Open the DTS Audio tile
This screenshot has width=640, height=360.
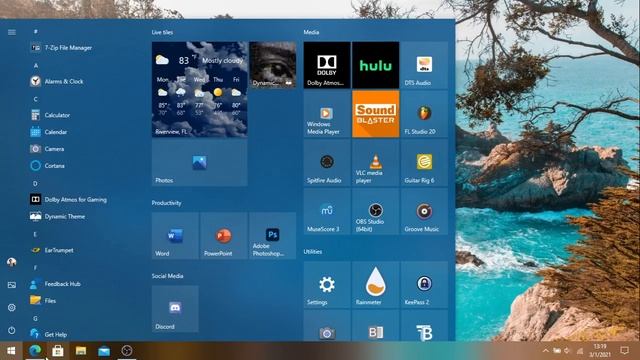point(424,65)
